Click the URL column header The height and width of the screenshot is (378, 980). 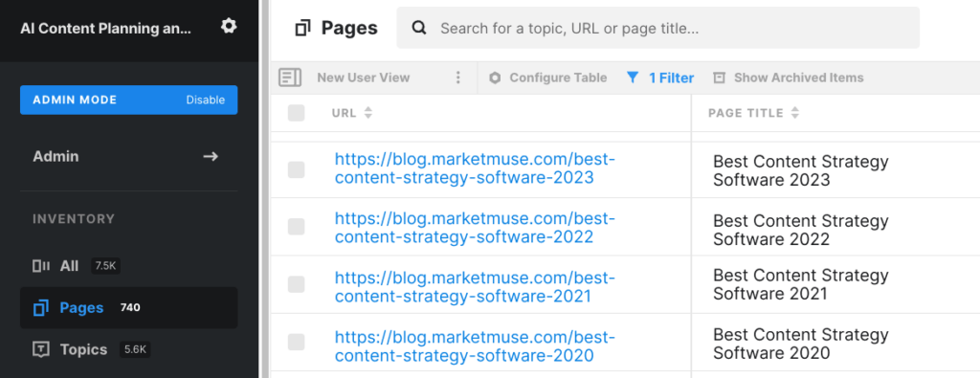click(x=344, y=113)
